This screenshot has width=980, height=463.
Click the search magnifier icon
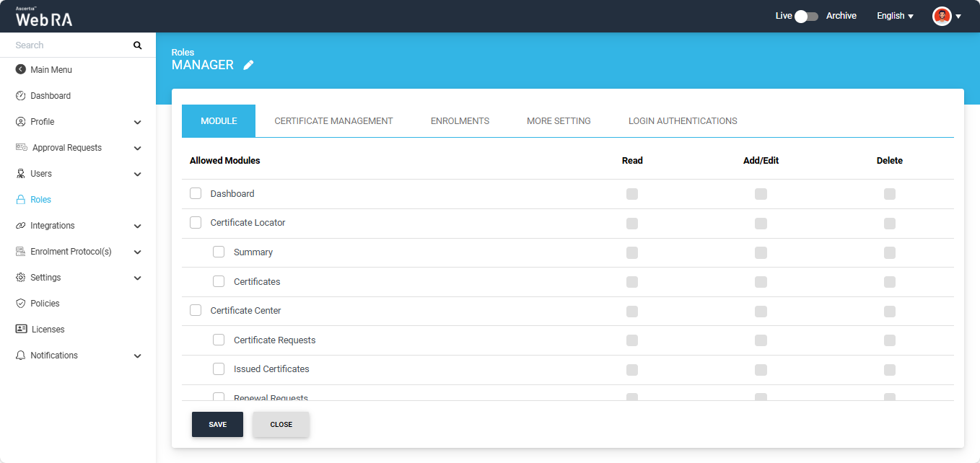[x=138, y=45]
